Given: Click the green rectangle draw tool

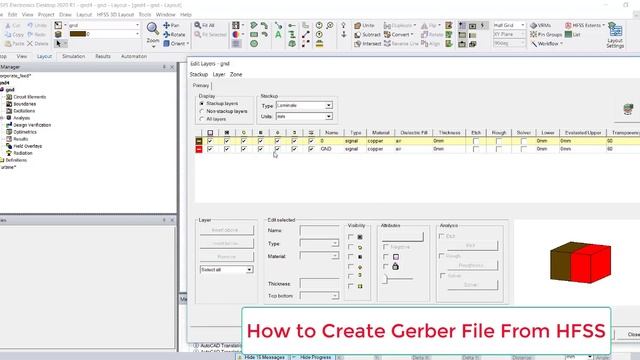Looking at the screenshot, I should (254, 35).
